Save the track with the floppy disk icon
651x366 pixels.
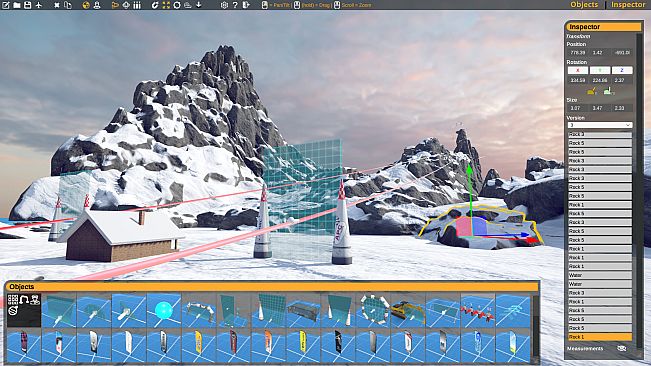tap(28, 5)
